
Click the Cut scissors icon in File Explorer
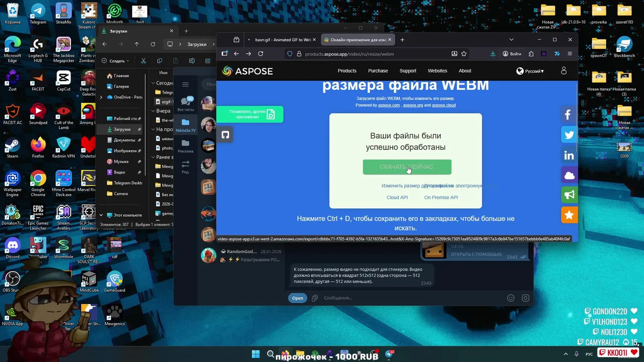[x=143, y=61]
